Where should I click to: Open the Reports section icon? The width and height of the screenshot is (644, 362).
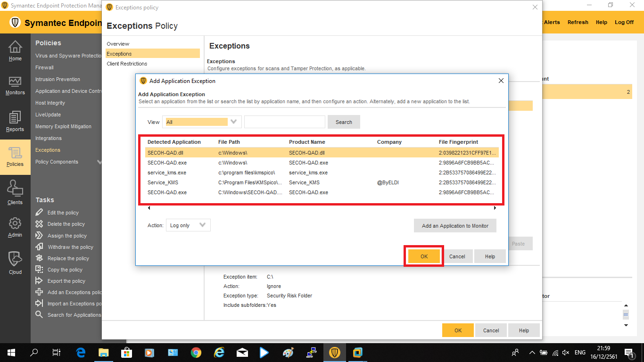15,121
